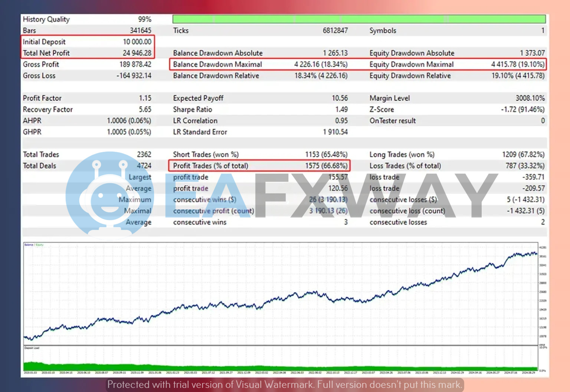The image size is (570, 392).
Task: Select the Sharpe Ratio value 1.49
Action: [x=341, y=110]
